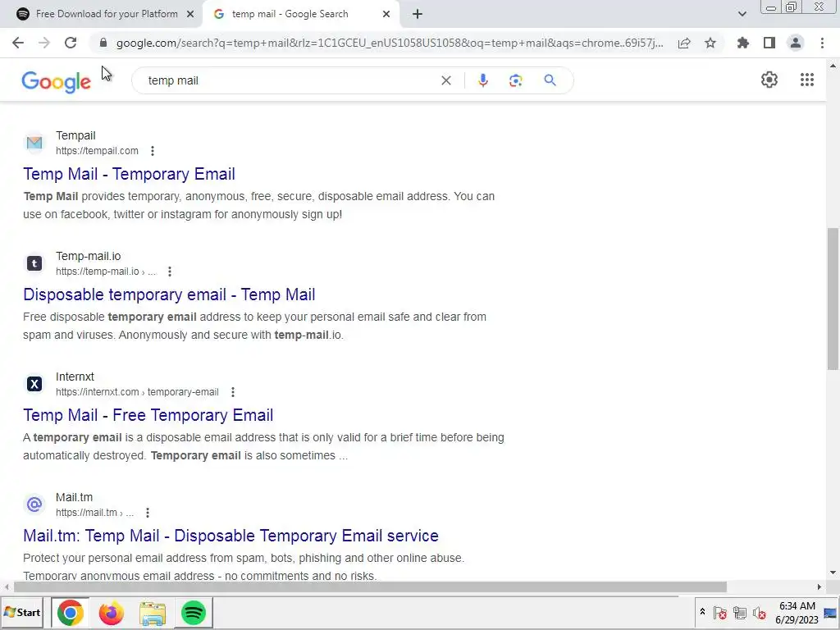This screenshot has height=630, width=840.
Task: Open the Chrome extensions puzzle icon
Action: [x=743, y=43]
